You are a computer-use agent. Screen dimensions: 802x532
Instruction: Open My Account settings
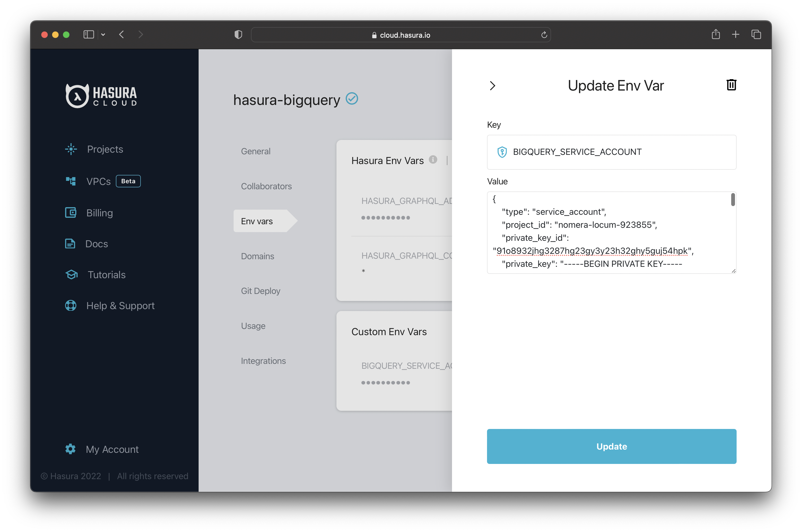tap(112, 449)
